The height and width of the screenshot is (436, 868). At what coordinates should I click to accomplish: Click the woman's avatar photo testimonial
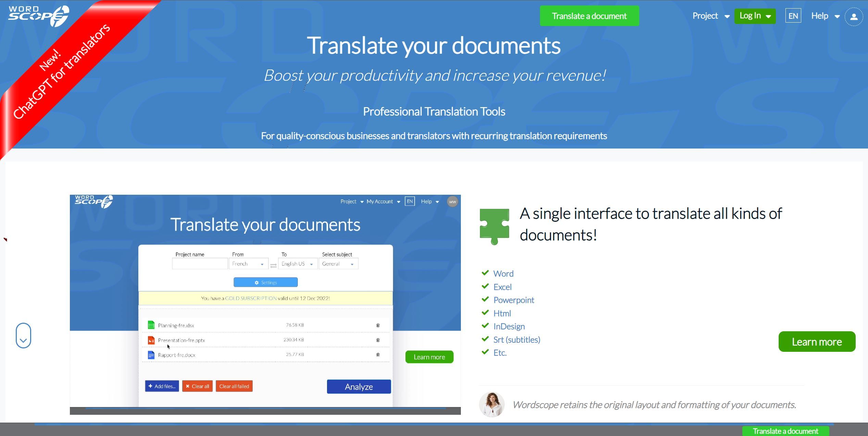[492, 405]
